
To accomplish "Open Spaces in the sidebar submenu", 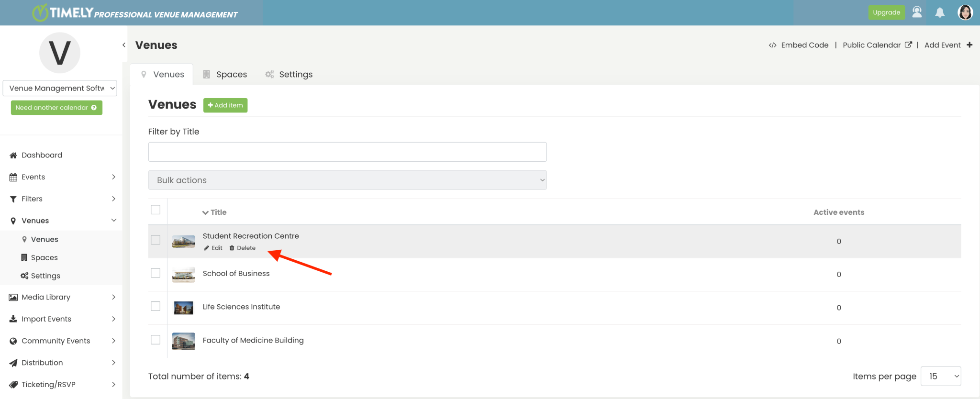I will tap(44, 257).
